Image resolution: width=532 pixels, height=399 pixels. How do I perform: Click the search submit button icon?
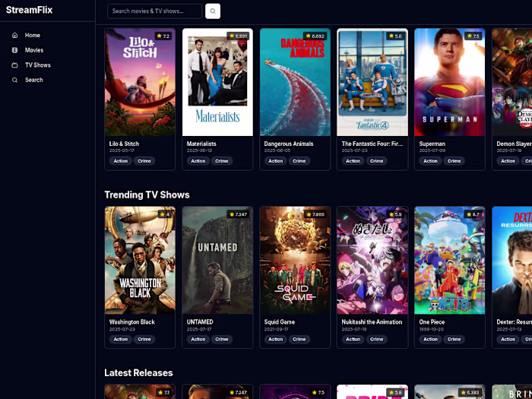213,11
